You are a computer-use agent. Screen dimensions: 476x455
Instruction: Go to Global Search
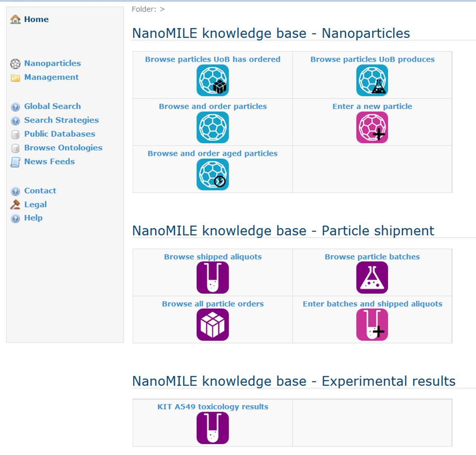(x=52, y=106)
